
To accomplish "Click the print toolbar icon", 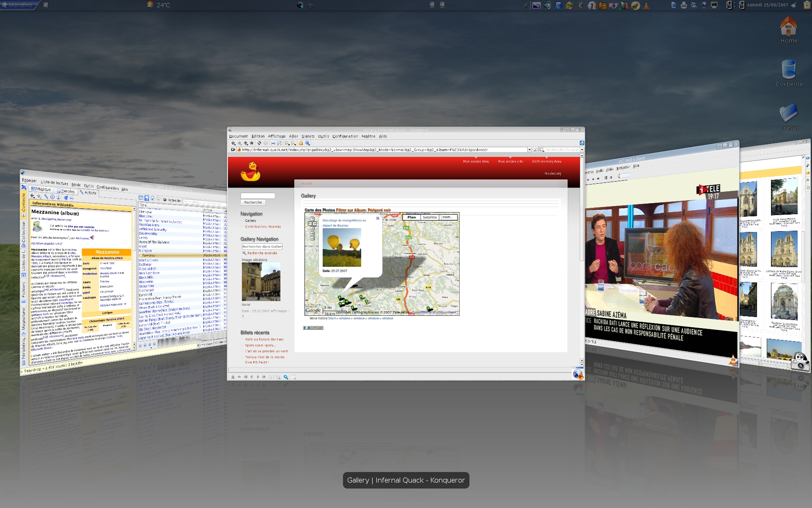I will coord(273,143).
